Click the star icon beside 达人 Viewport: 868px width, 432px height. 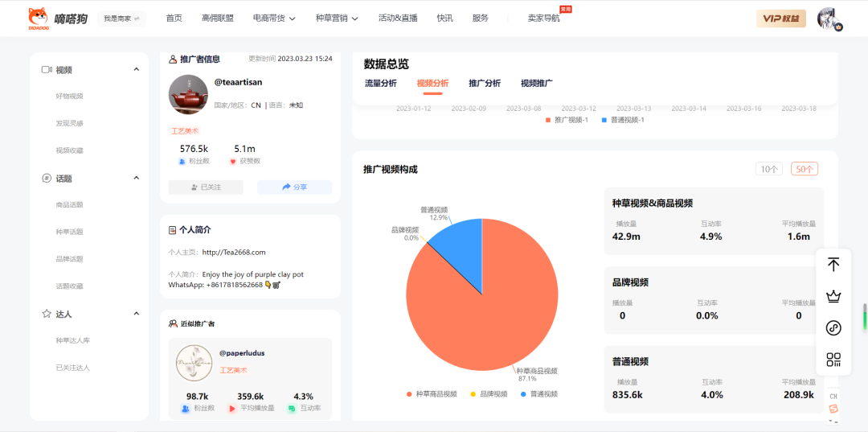point(47,314)
